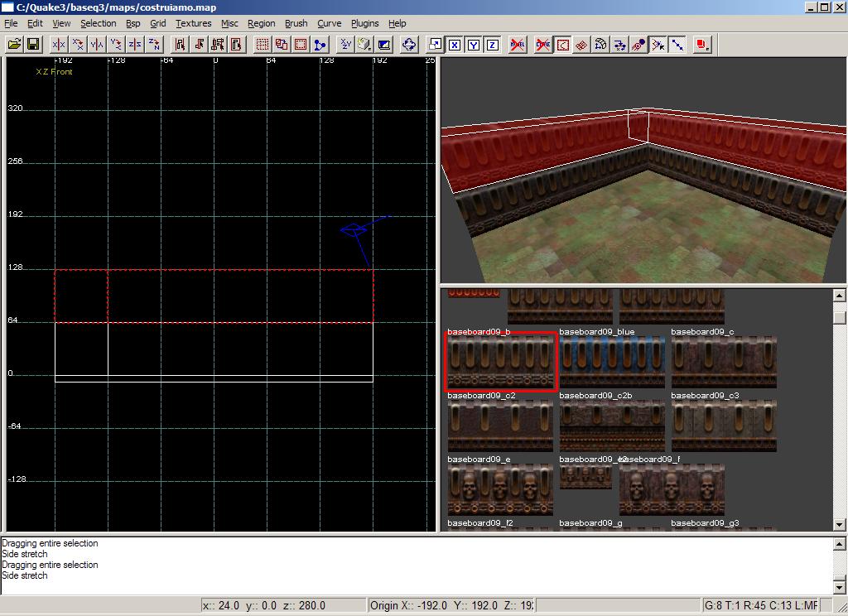Flip the selection along the X axis

click(x=59, y=45)
